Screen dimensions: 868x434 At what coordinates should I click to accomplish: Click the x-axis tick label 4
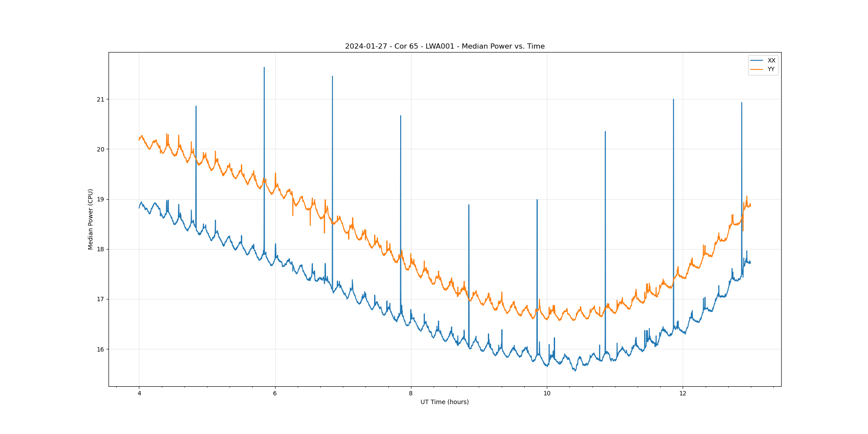(x=139, y=394)
